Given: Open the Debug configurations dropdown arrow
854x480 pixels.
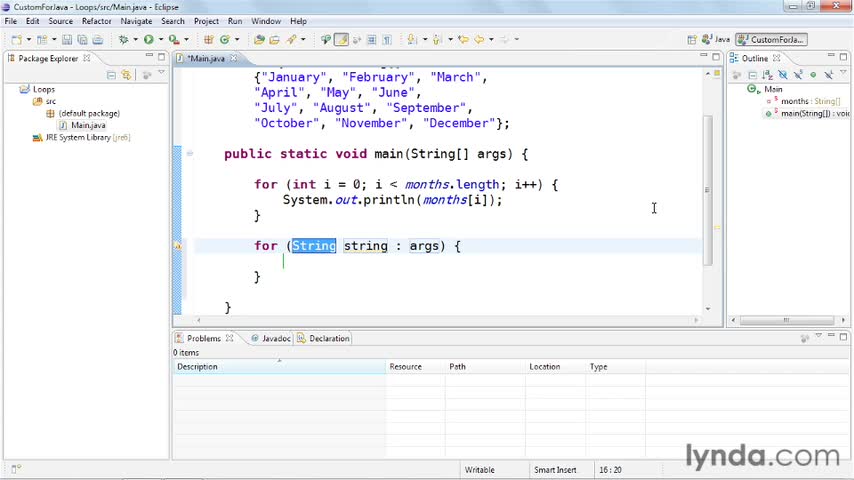Looking at the screenshot, I should [136, 40].
